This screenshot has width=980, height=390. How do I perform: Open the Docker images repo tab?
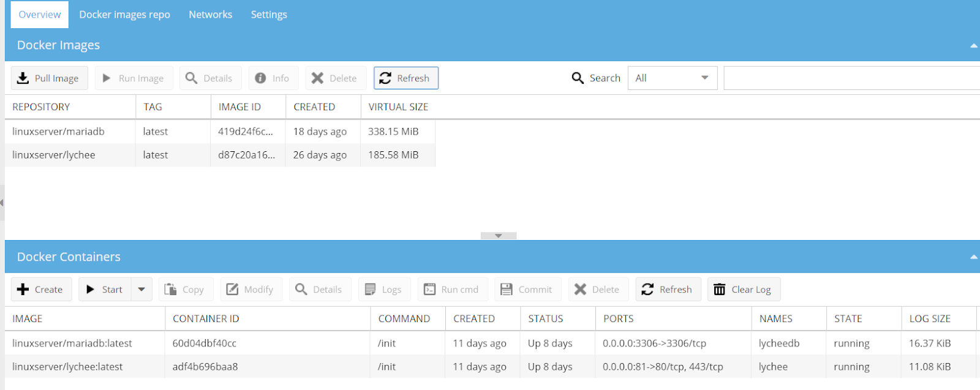point(124,15)
